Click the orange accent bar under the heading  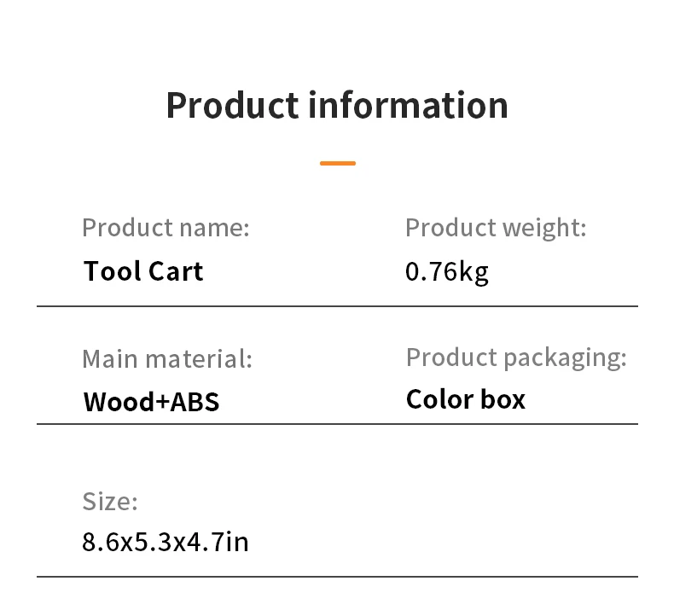point(338,163)
